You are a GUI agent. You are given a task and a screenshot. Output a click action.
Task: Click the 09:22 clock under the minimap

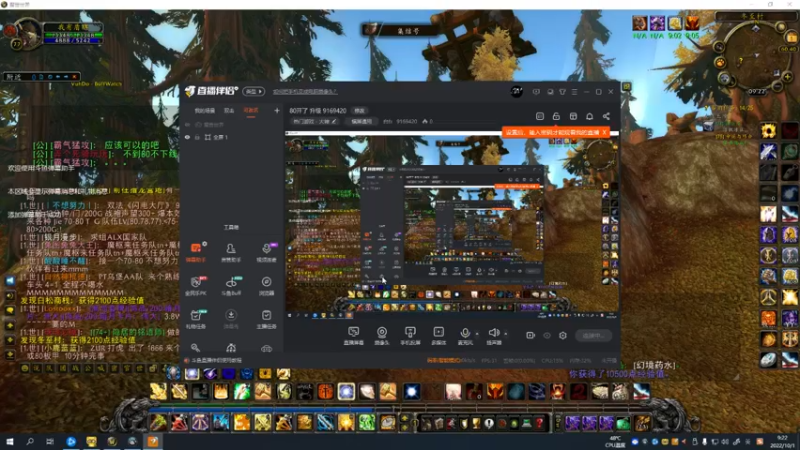point(757,91)
